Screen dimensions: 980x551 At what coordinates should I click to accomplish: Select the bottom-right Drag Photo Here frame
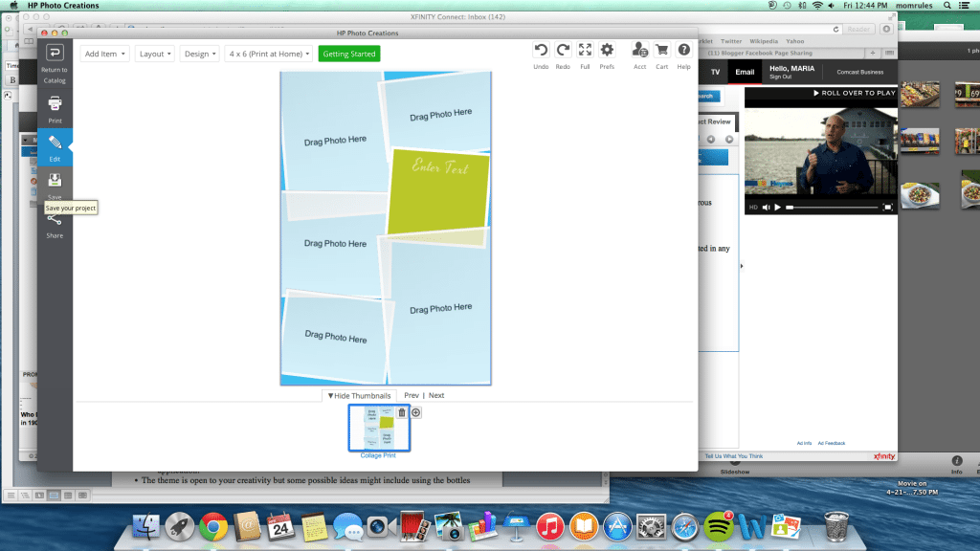pyautogui.click(x=440, y=309)
